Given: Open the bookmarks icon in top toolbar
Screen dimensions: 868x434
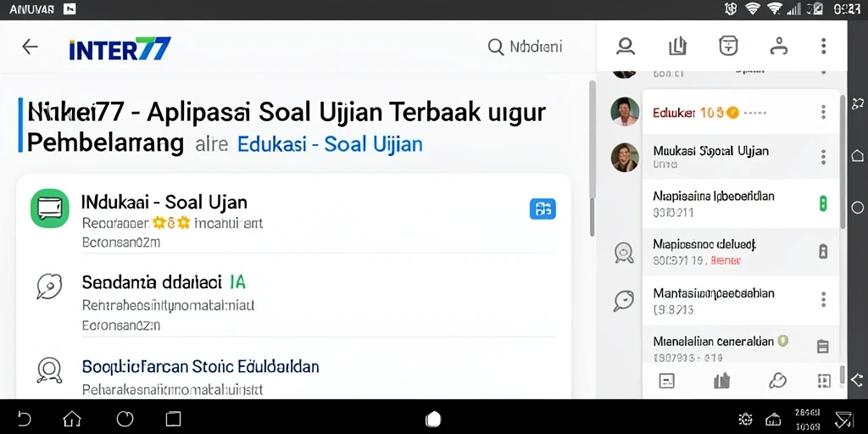Looking at the screenshot, I should coord(677,47).
